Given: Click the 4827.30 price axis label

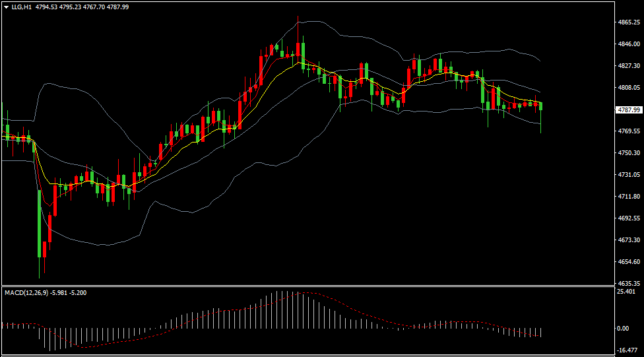Looking at the screenshot, I should (x=628, y=66).
